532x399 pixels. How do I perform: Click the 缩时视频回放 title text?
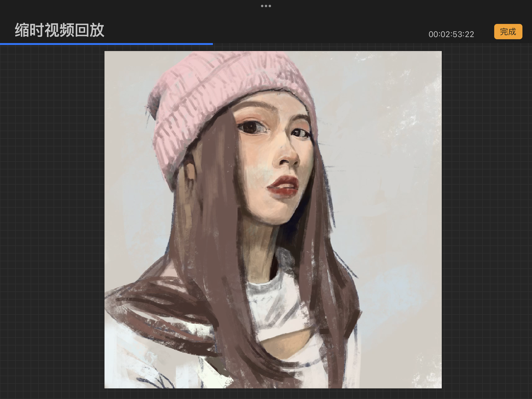[59, 30]
